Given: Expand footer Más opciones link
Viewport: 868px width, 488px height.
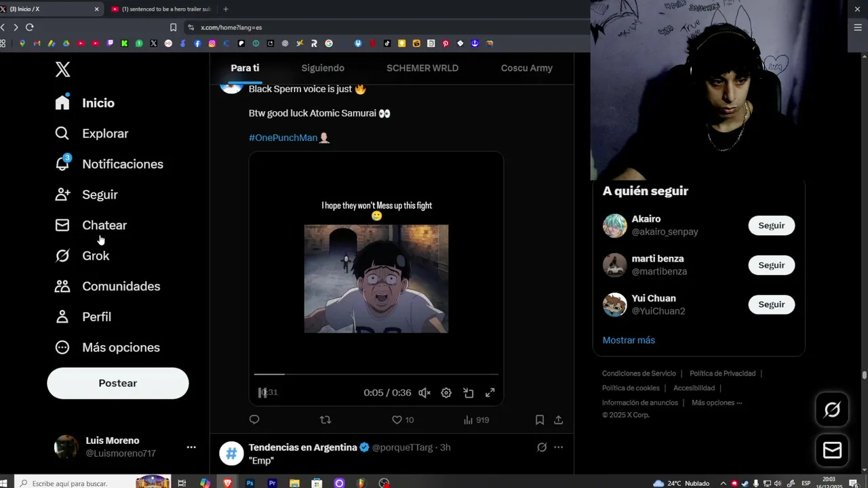Looking at the screenshot, I should 717,403.
